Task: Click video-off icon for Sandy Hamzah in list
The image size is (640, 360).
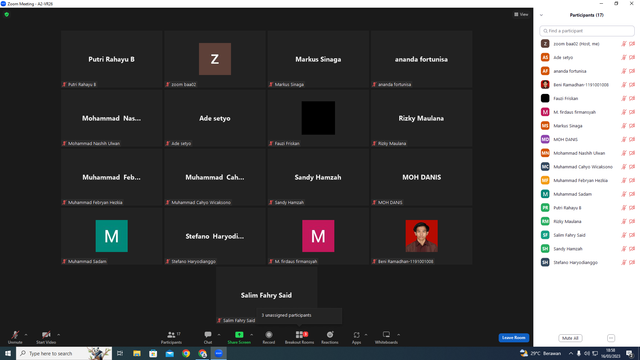Action: 632,249
